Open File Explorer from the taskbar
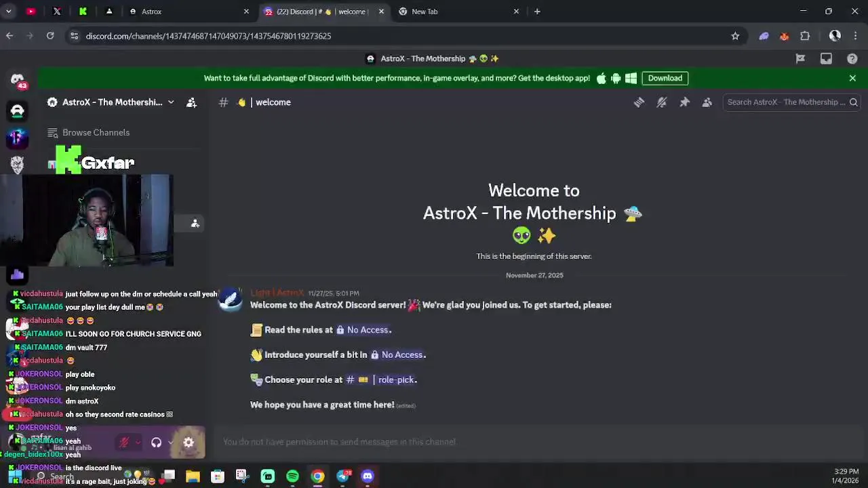The height and width of the screenshot is (488, 868). (193, 476)
